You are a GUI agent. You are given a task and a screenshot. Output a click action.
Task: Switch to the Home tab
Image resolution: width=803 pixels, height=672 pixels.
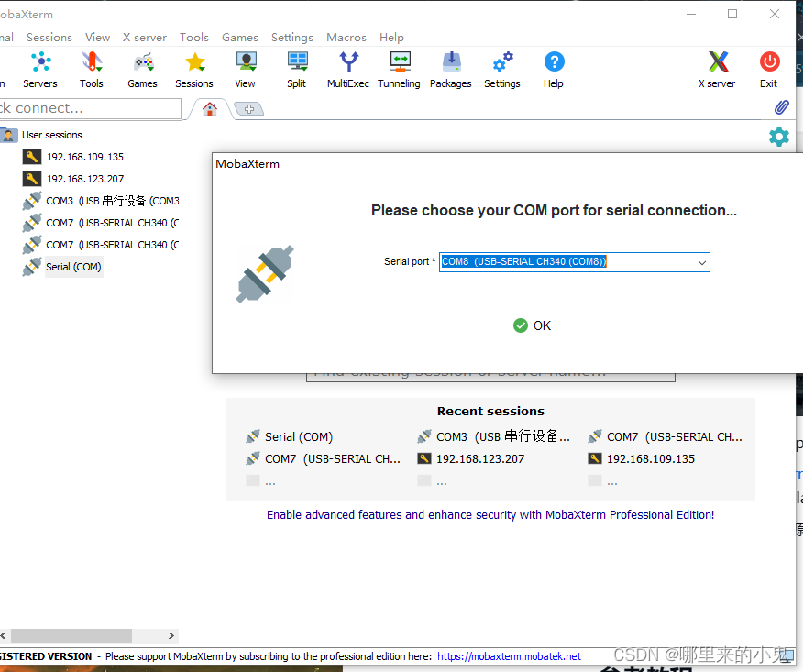(209, 109)
